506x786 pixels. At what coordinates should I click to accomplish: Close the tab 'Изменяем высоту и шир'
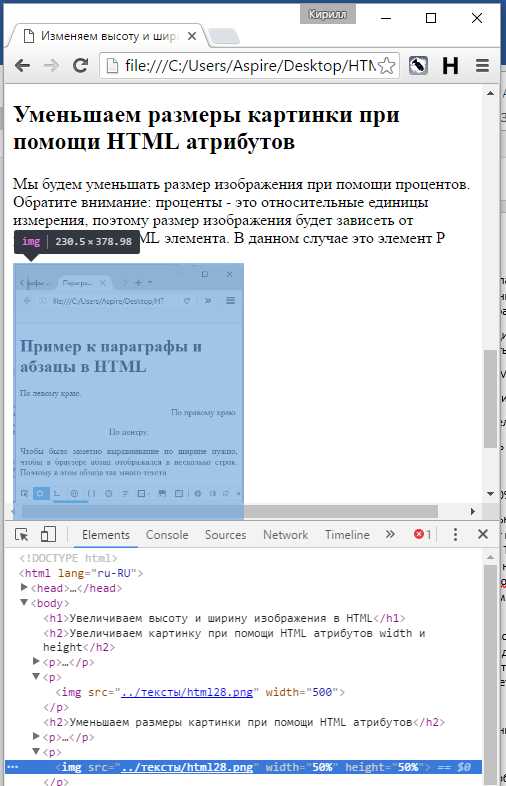[x=192, y=37]
